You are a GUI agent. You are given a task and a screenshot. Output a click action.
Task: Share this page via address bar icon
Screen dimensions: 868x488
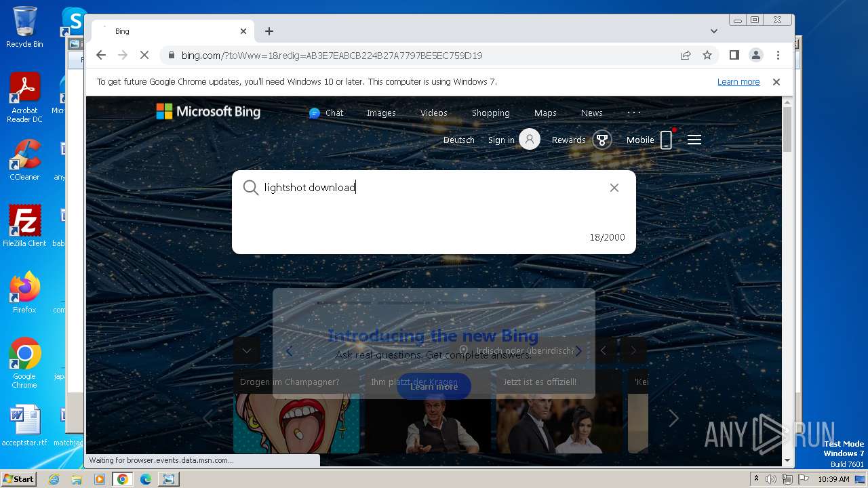(x=686, y=56)
